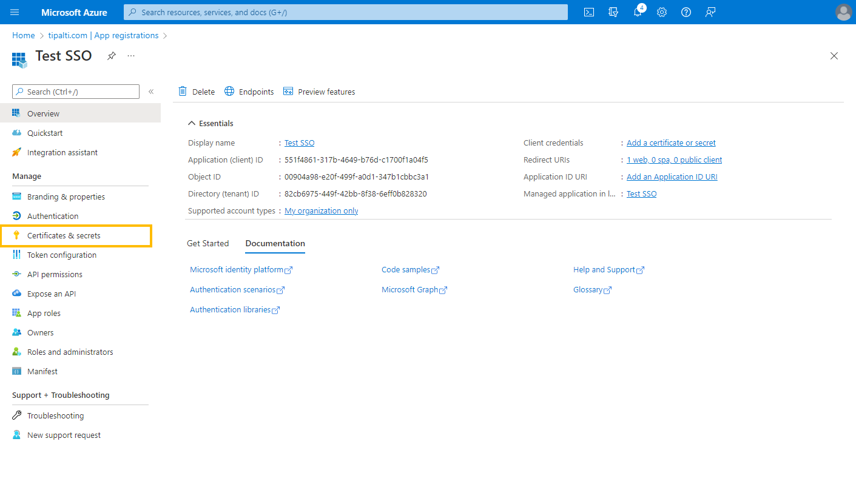Collapse the Essentials section
856x504 pixels.
[x=192, y=123]
